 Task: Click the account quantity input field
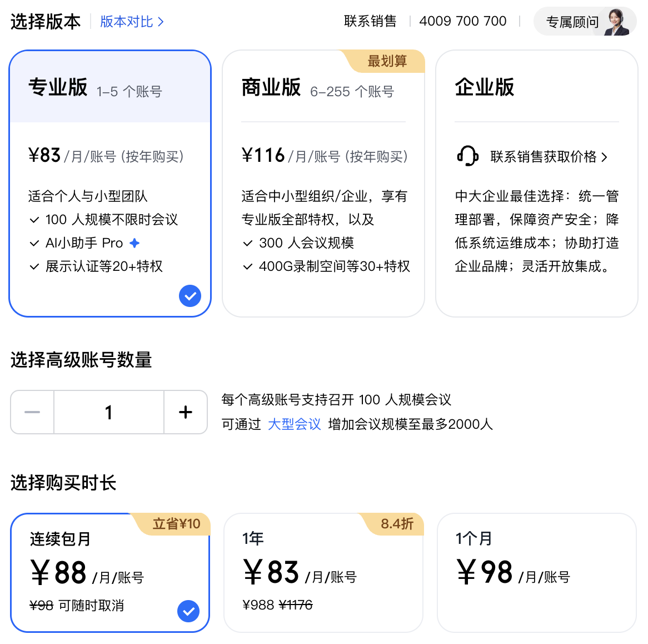point(109,412)
